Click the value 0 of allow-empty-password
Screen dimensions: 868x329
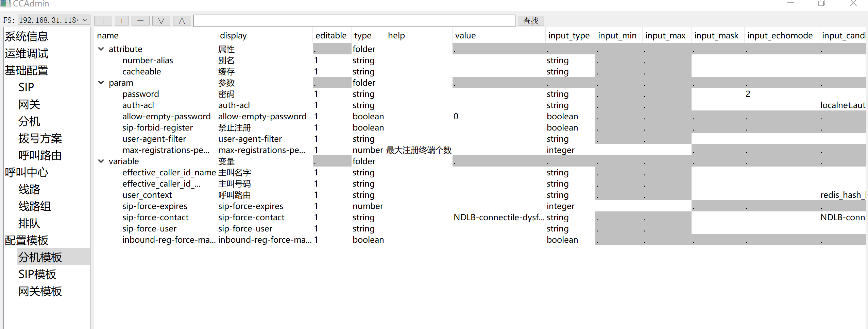[456, 117]
